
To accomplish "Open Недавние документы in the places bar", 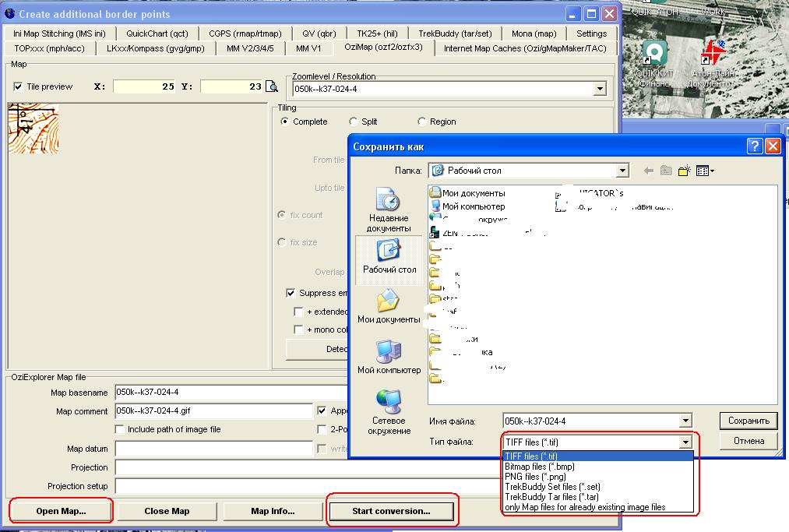I will pyautogui.click(x=389, y=210).
